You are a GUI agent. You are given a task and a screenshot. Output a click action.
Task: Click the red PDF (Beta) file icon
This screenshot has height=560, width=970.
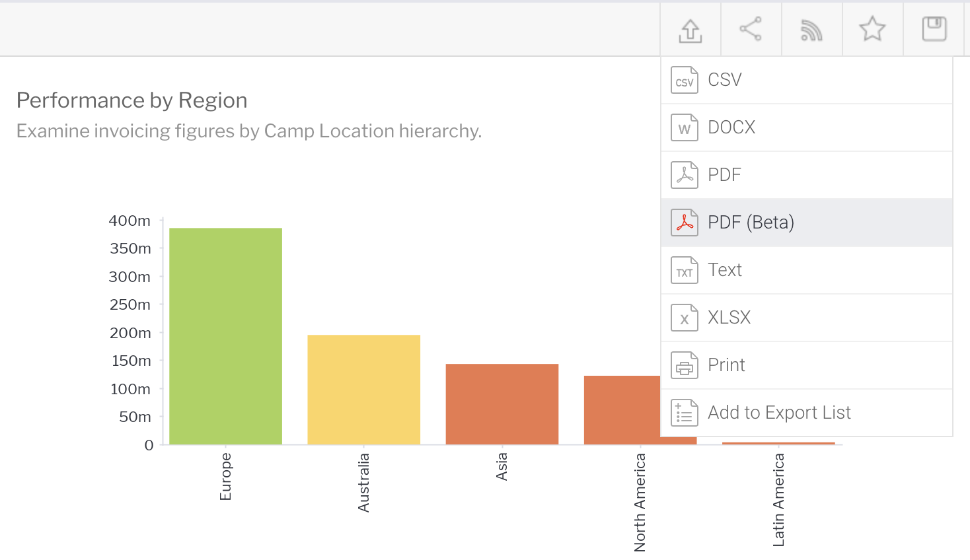click(685, 223)
